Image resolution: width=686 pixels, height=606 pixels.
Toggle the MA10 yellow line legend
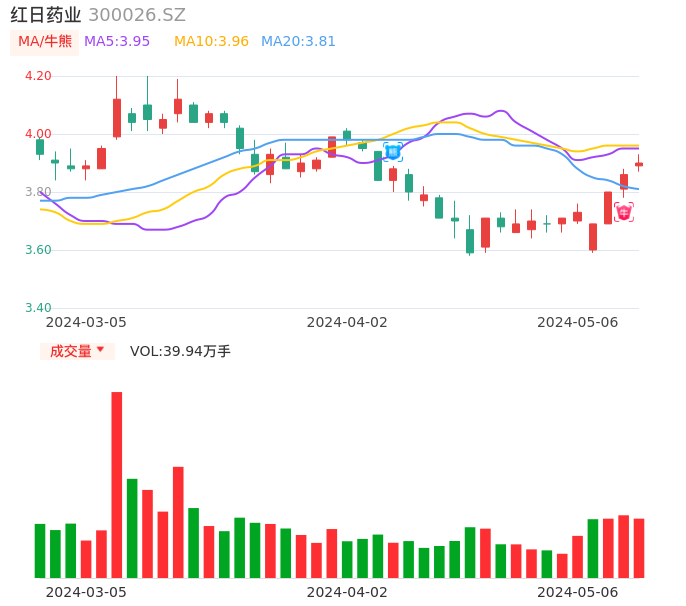tap(211, 42)
